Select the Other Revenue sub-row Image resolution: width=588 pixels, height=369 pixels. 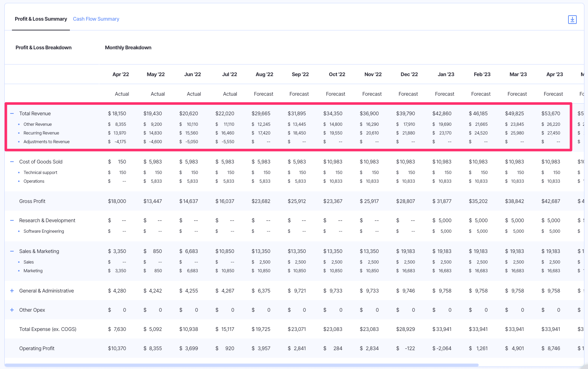click(x=38, y=124)
